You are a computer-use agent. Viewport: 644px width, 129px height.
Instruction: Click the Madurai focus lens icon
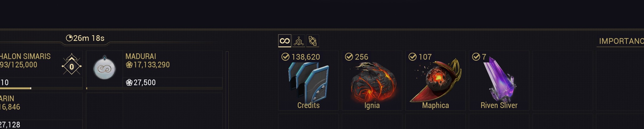(x=105, y=68)
